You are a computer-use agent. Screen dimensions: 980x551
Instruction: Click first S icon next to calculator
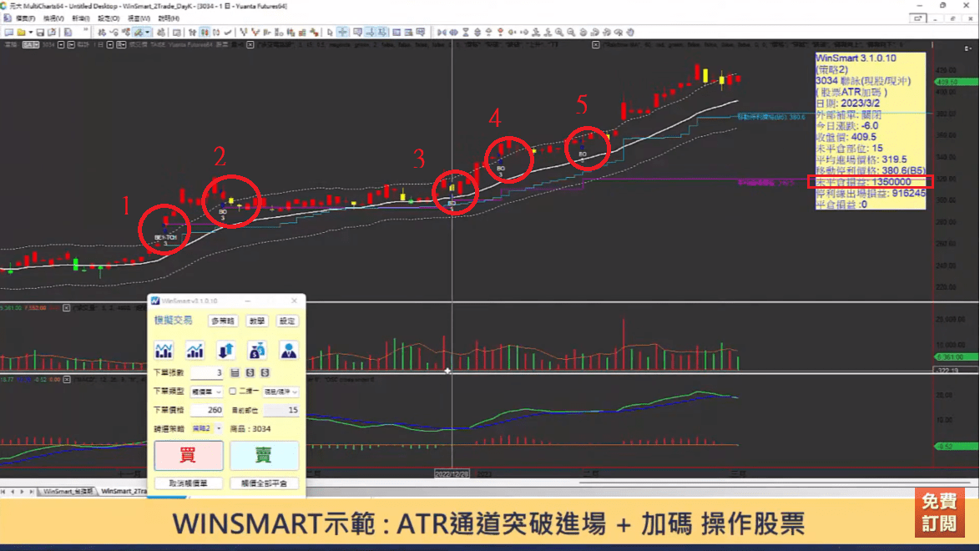250,372
